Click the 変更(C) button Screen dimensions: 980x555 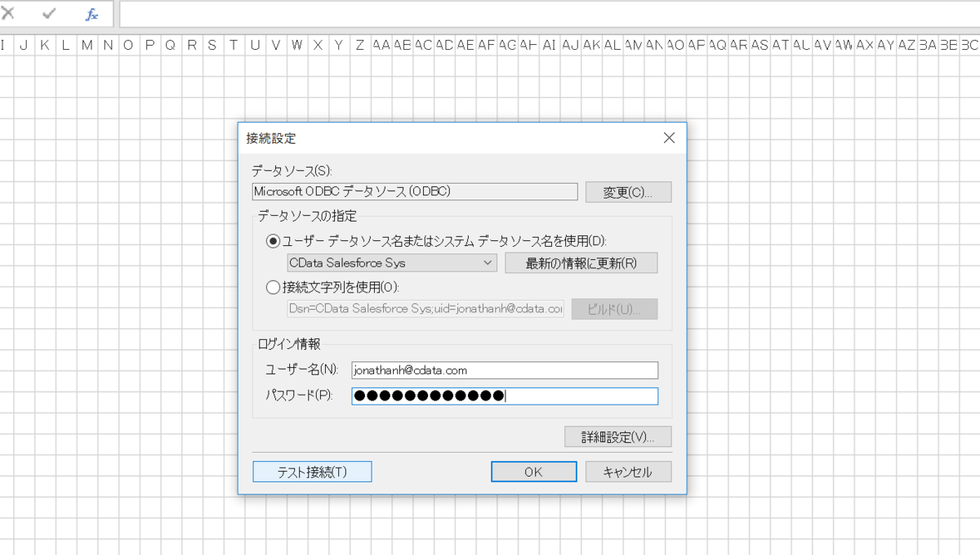tap(628, 191)
